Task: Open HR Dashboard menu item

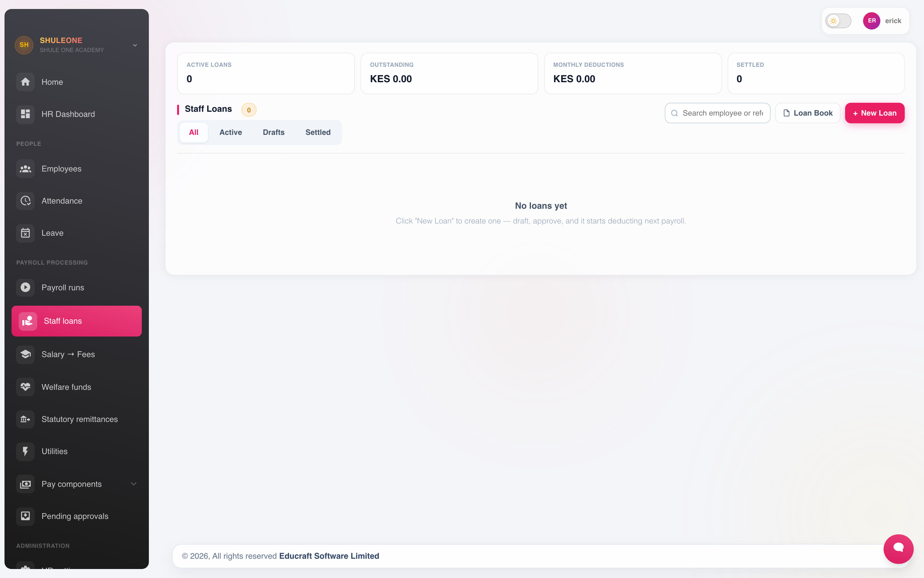Action: [x=77, y=114]
